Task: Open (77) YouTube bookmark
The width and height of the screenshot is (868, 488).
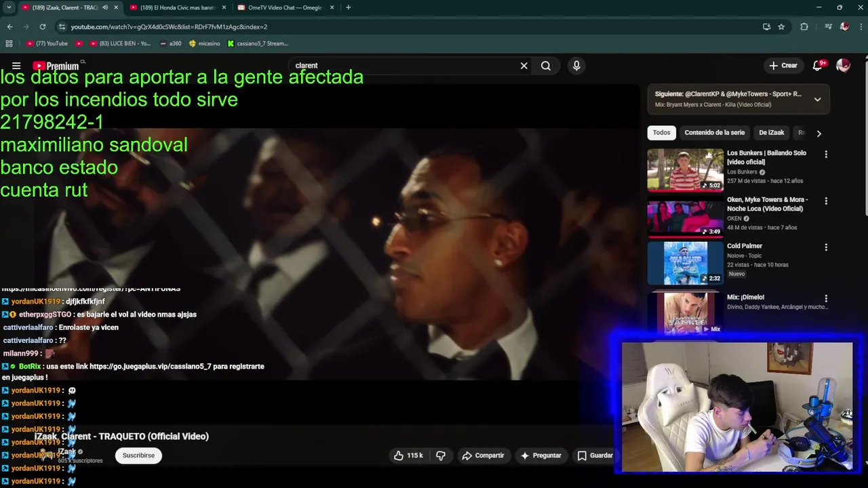Action: [47, 43]
